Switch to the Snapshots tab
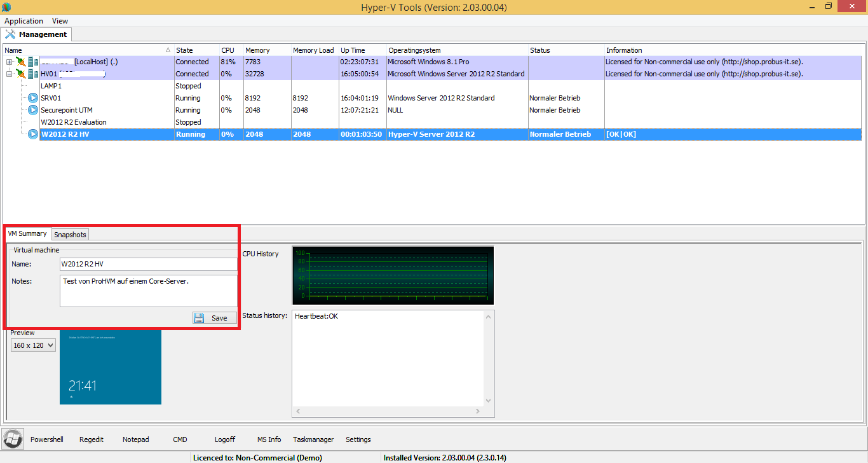The height and width of the screenshot is (463, 868). (70, 235)
